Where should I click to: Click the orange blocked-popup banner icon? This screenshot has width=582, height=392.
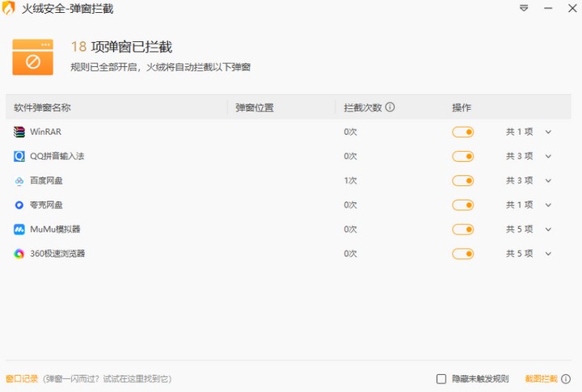pos(32,57)
